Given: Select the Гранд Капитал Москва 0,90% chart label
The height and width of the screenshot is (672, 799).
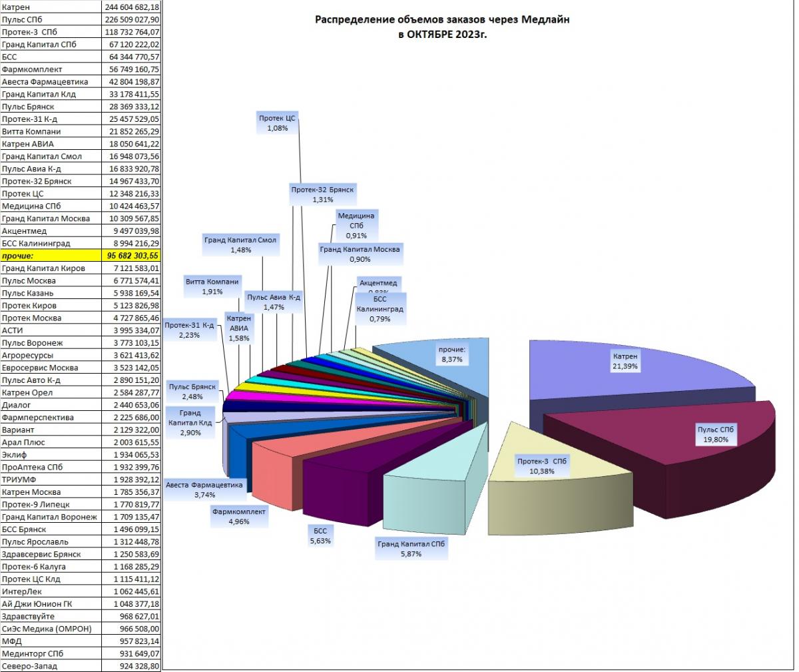Looking at the screenshot, I should coord(360,254).
